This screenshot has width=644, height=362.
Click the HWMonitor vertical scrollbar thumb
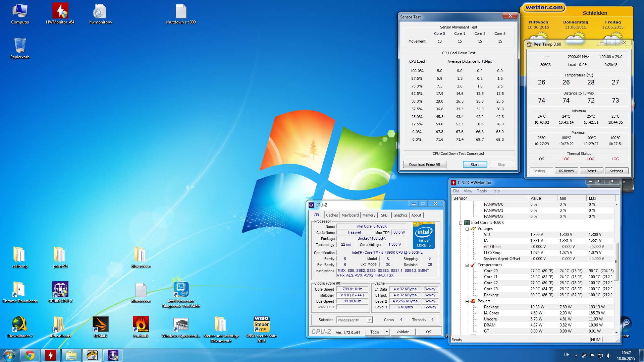coord(616,261)
